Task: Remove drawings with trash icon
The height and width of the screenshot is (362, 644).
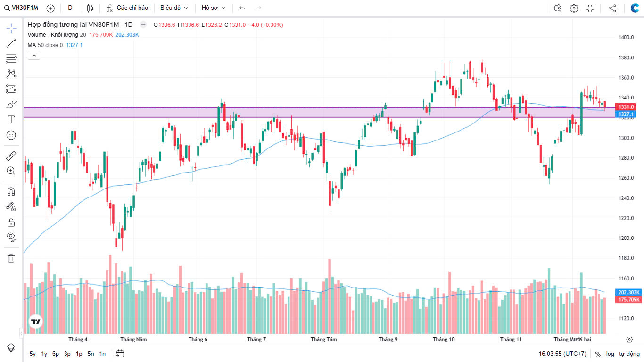Action: click(x=11, y=258)
